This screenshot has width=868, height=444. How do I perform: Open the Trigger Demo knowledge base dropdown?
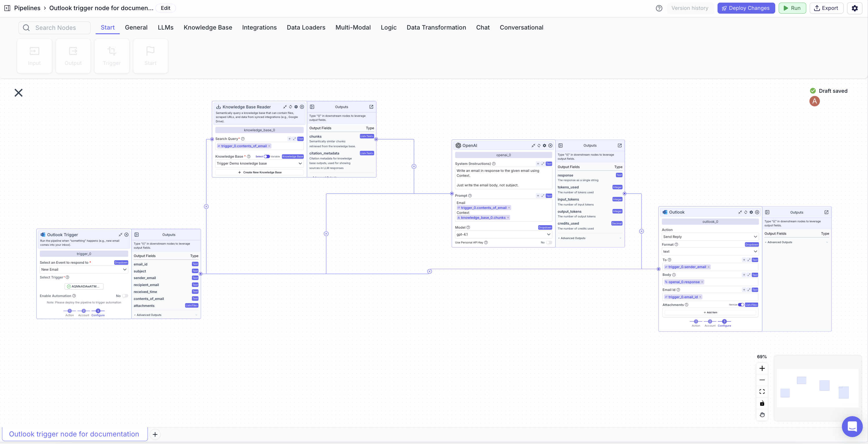pos(259,163)
